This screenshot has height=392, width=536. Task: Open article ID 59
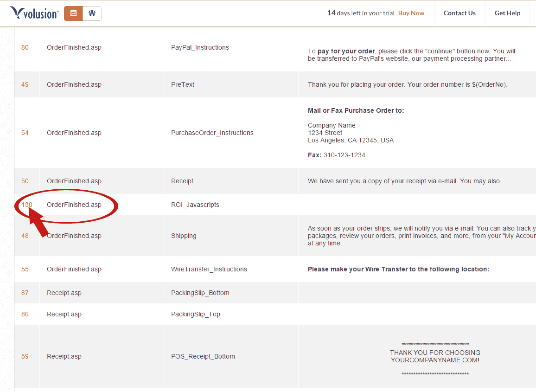25,356
